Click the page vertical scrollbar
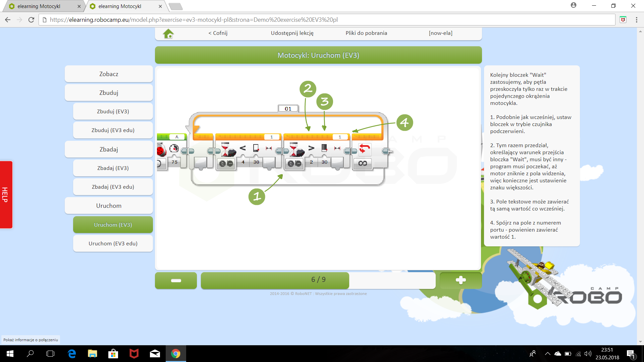Viewport: 644px width, 362px height. [x=640, y=186]
